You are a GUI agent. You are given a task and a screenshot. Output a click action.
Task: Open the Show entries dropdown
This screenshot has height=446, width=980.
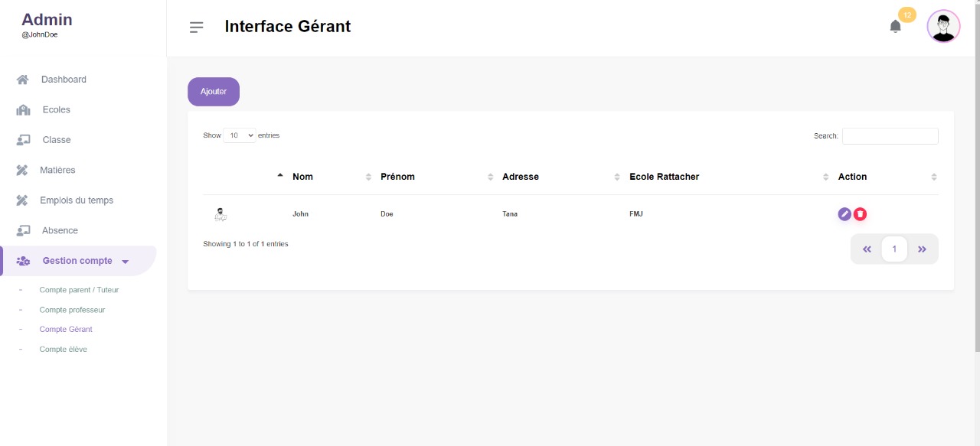tap(239, 135)
